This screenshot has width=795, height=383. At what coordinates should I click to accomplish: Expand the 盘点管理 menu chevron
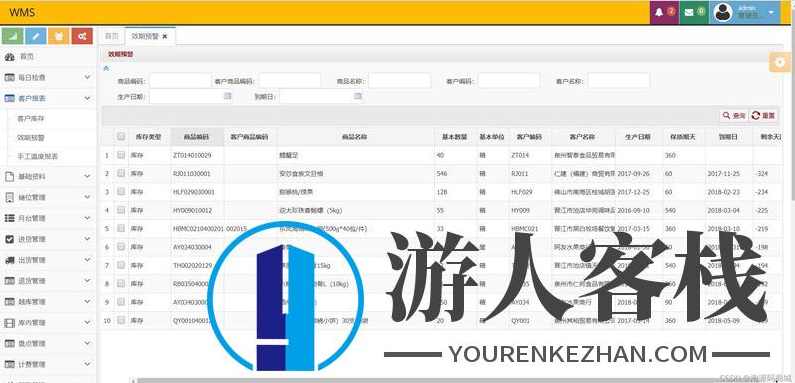[87, 343]
